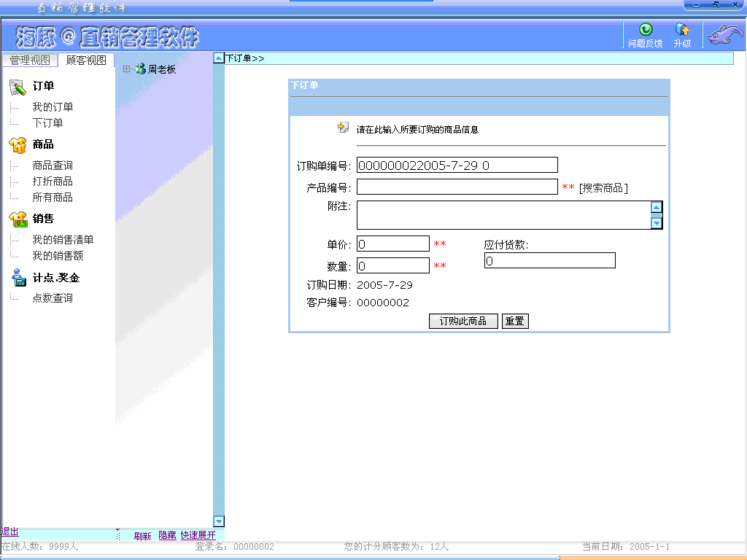
Task: Open 打折商品 menu item
Action: click(x=53, y=182)
